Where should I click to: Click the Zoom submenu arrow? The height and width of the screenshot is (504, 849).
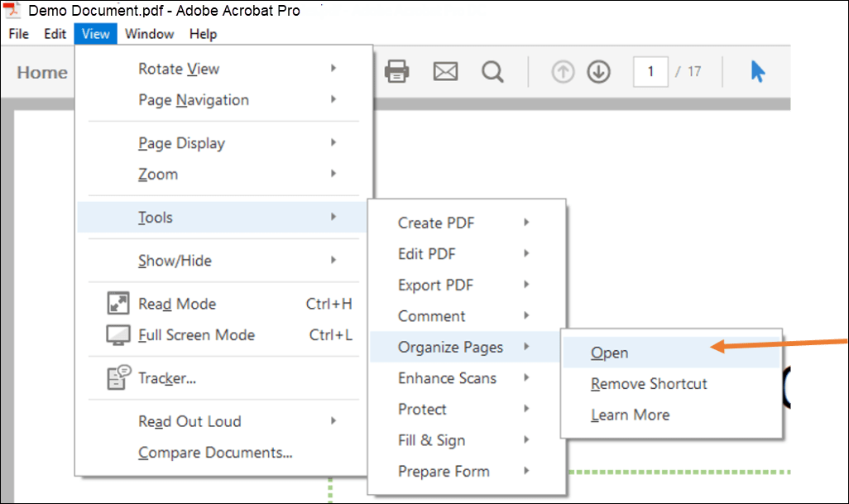click(333, 173)
